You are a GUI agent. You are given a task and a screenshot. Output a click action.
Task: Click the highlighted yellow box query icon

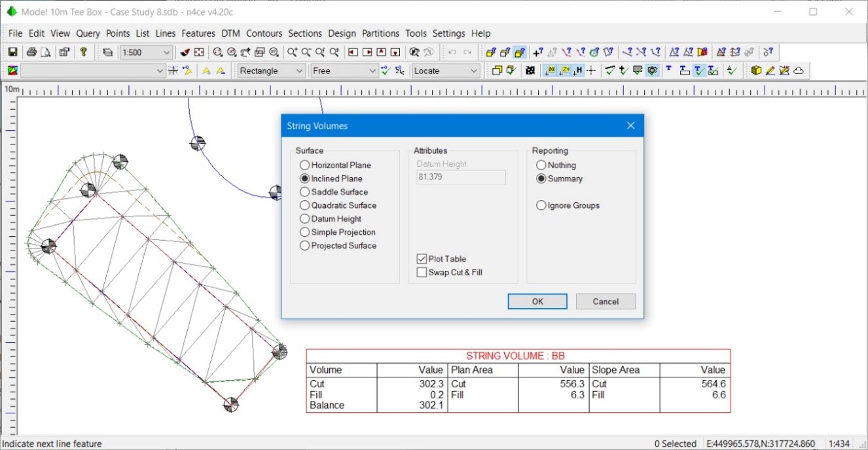coord(520,52)
